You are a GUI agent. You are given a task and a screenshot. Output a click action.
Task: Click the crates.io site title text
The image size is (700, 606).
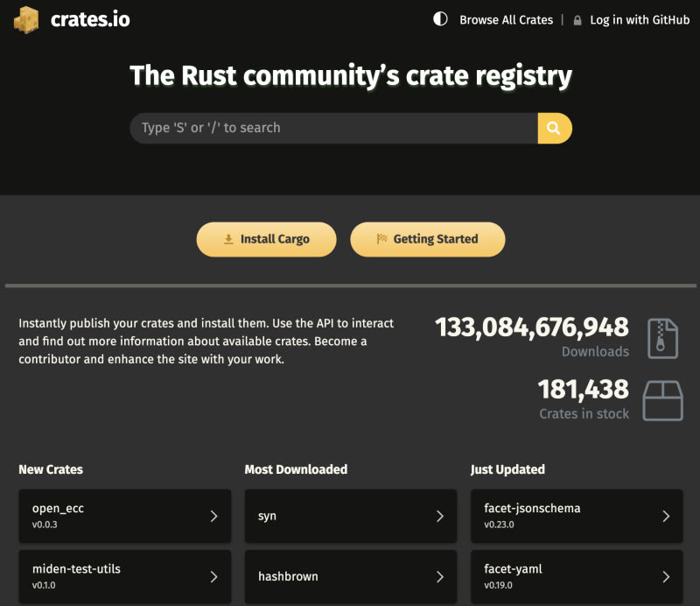tap(90, 19)
